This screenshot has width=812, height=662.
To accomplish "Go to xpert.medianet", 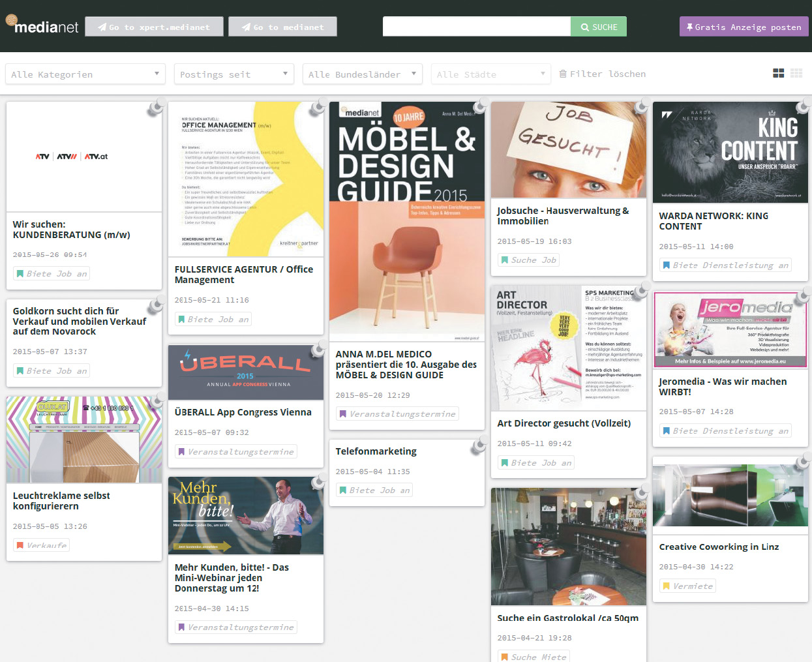I will 154,26.
